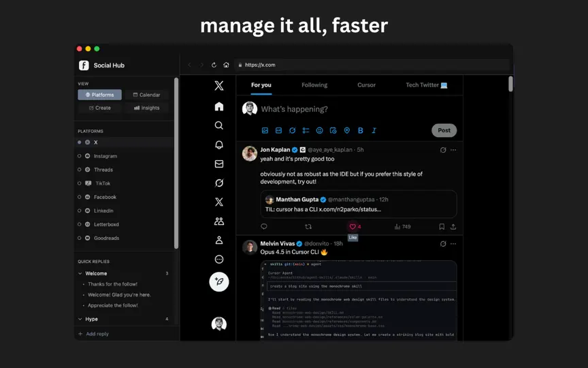Click Grok icon on Melvin Vivas post
588x368 pixels.
[x=443, y=244]
